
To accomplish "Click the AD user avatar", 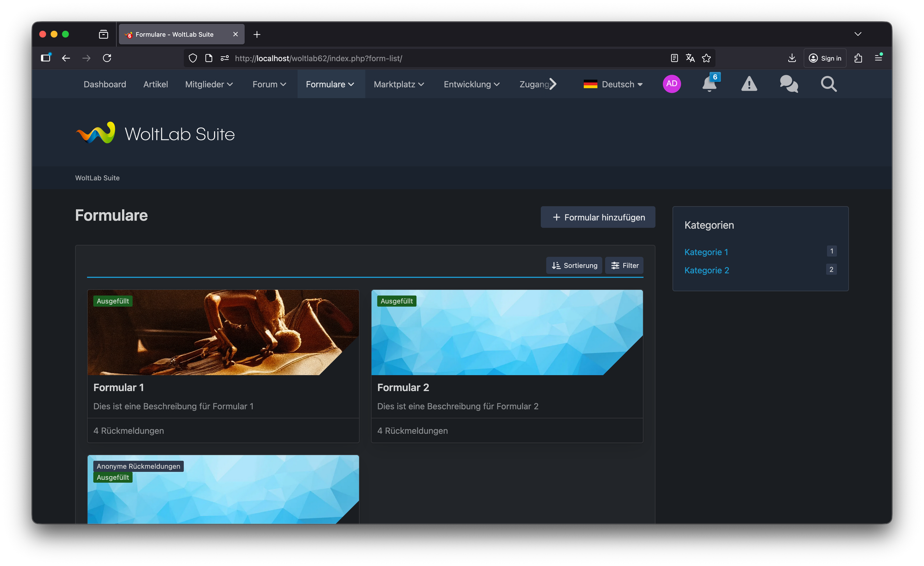I will click(671, 84).
